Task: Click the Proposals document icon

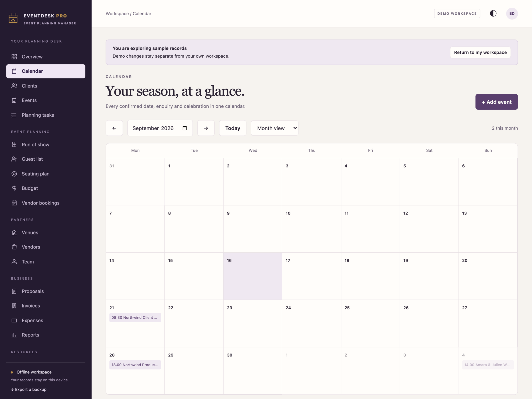Action: 14,291
